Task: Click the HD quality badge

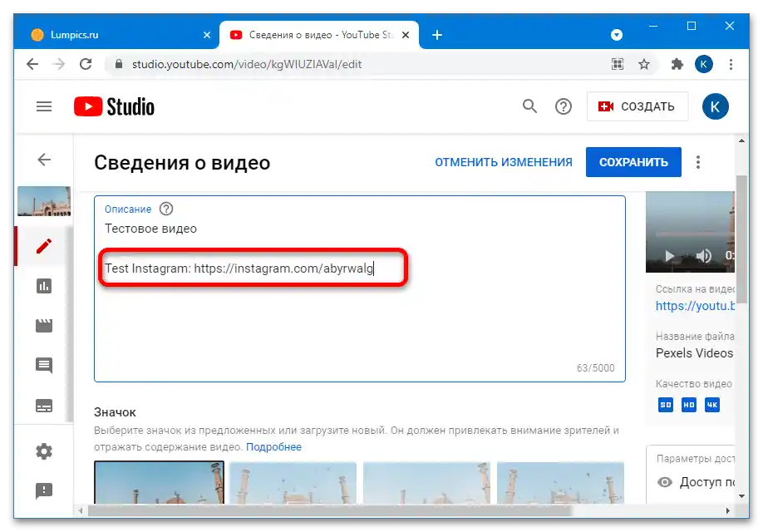Action: (x=688, y=405)
